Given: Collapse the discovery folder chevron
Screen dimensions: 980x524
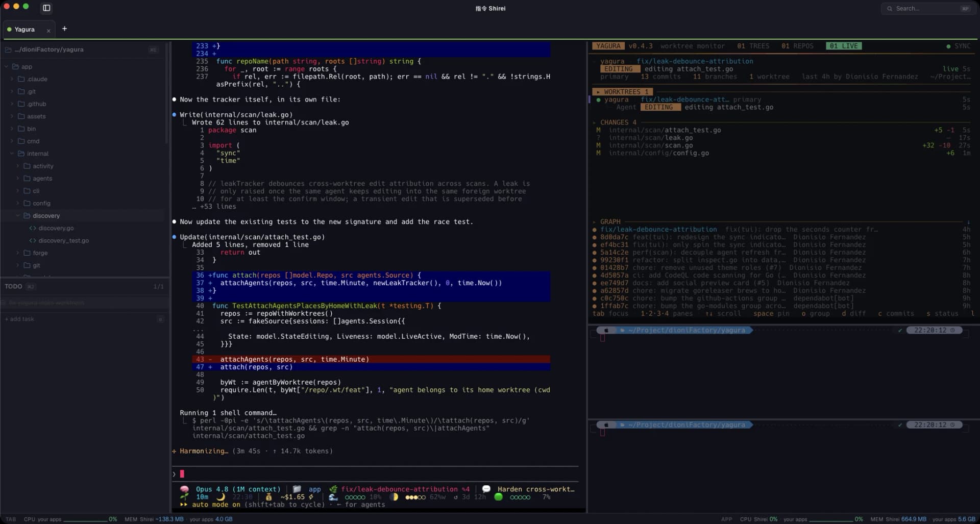Looking at the screenshot, I should (18, 216).
